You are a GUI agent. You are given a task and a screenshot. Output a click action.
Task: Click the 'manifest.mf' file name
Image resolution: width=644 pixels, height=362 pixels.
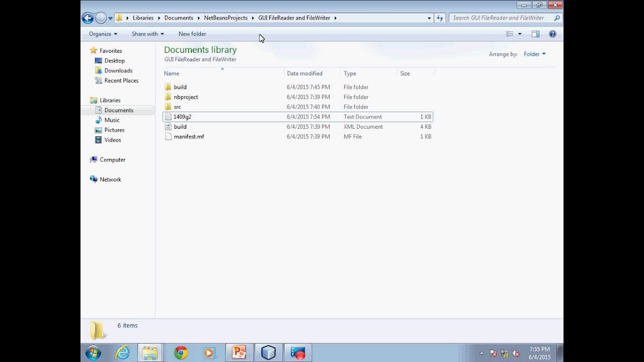point(189,137)
